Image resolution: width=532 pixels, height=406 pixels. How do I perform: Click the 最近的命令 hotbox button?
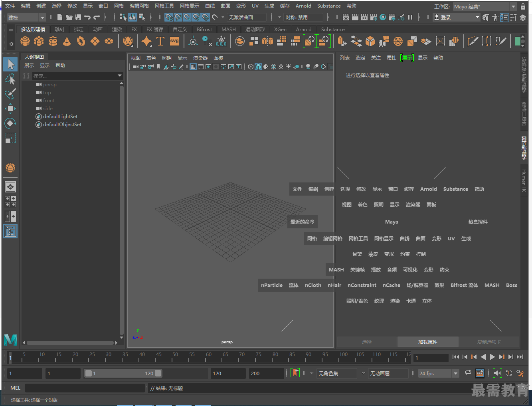302,222
